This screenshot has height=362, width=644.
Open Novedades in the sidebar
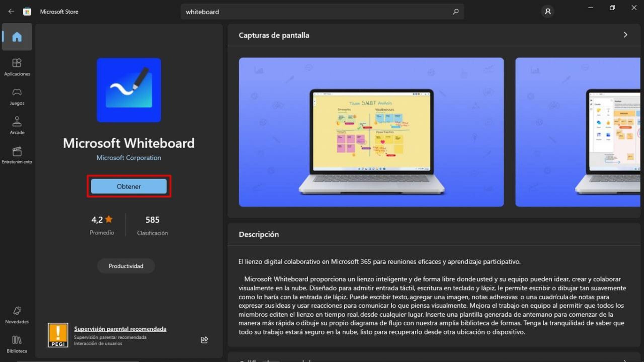(17, 315)
